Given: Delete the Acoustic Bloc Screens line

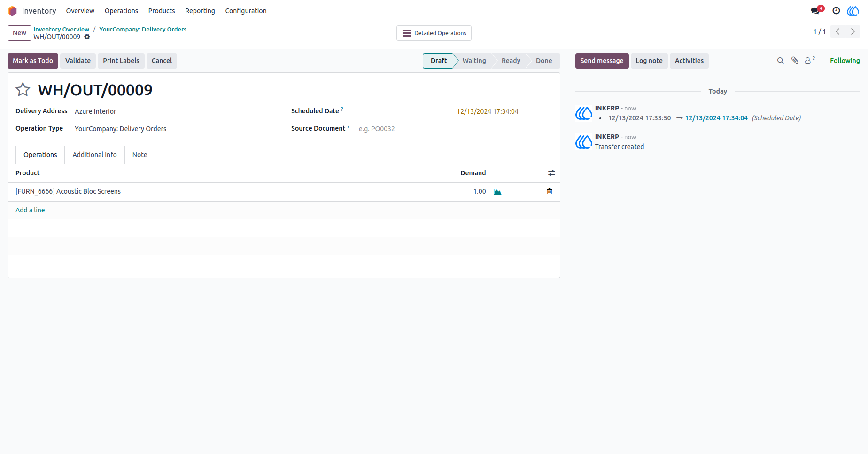Looking at the screenshot, I should pyautogui.click(x=550, y=191).
